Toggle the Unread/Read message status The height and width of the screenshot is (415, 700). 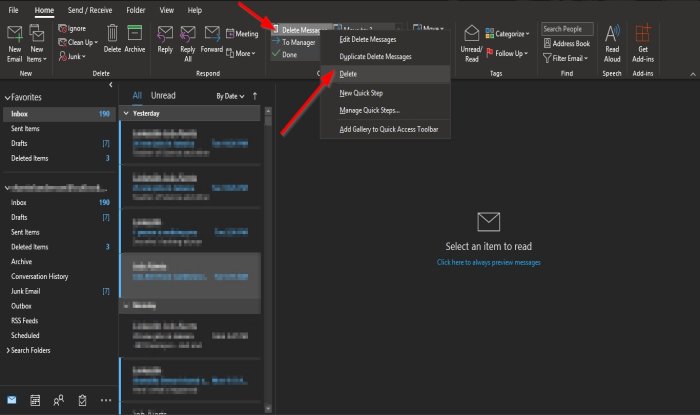tap(471, 44)
